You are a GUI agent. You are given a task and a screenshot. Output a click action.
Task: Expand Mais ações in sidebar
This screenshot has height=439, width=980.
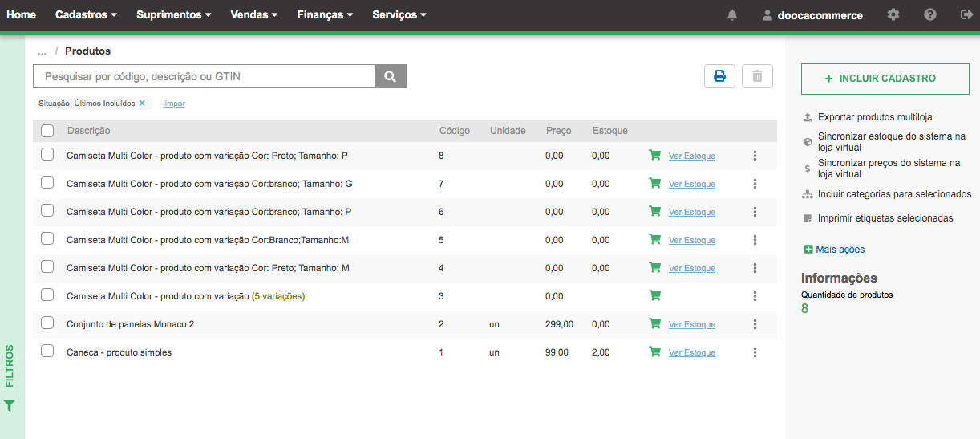coord(835,250)
